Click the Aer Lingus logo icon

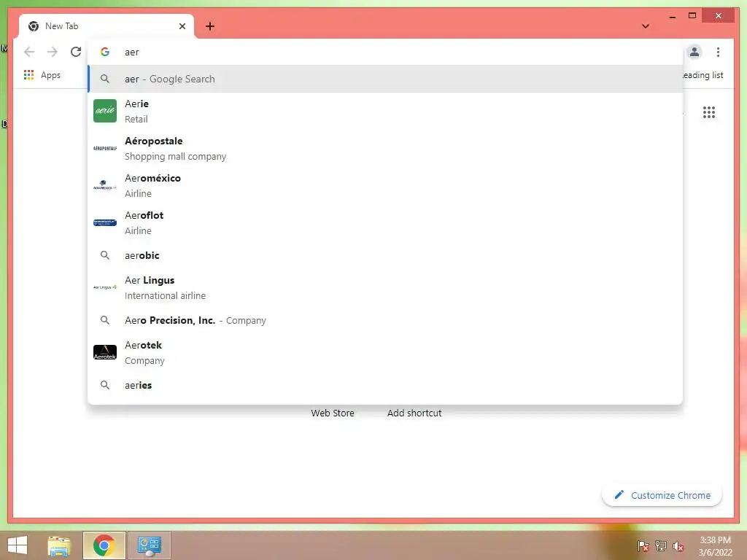(105, 287)
